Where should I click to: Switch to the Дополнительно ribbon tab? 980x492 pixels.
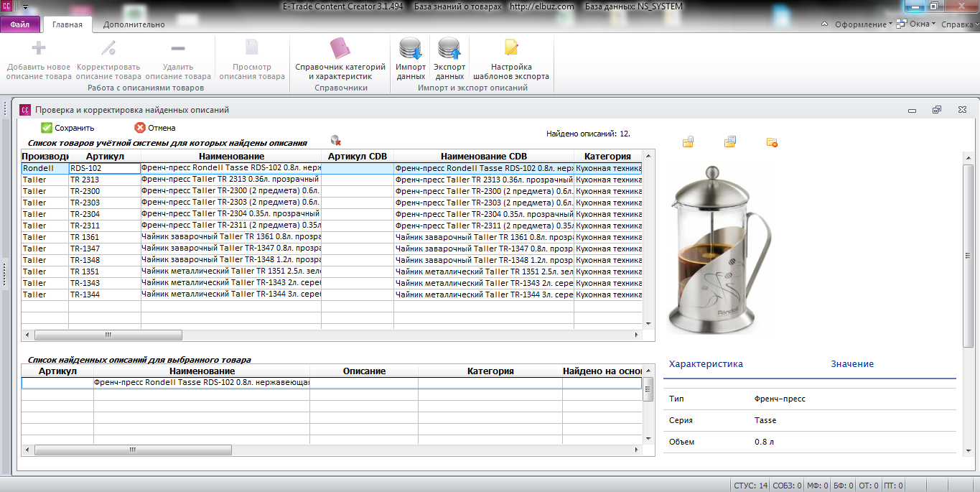pyautogui.click(x=134, y=24)
